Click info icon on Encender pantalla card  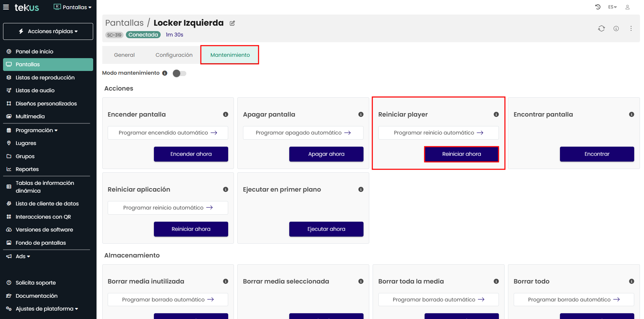[x=225, y=115]
